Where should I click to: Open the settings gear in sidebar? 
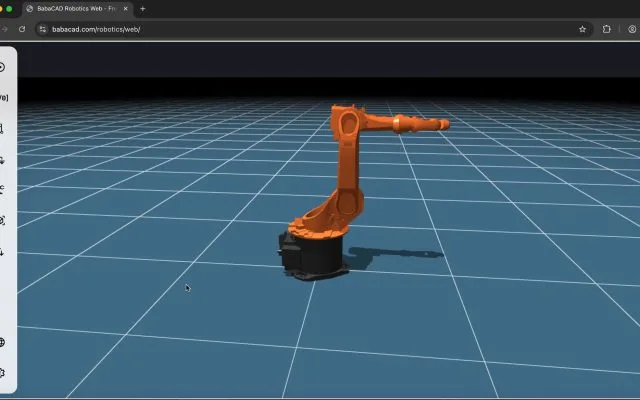tap(2, 373)
